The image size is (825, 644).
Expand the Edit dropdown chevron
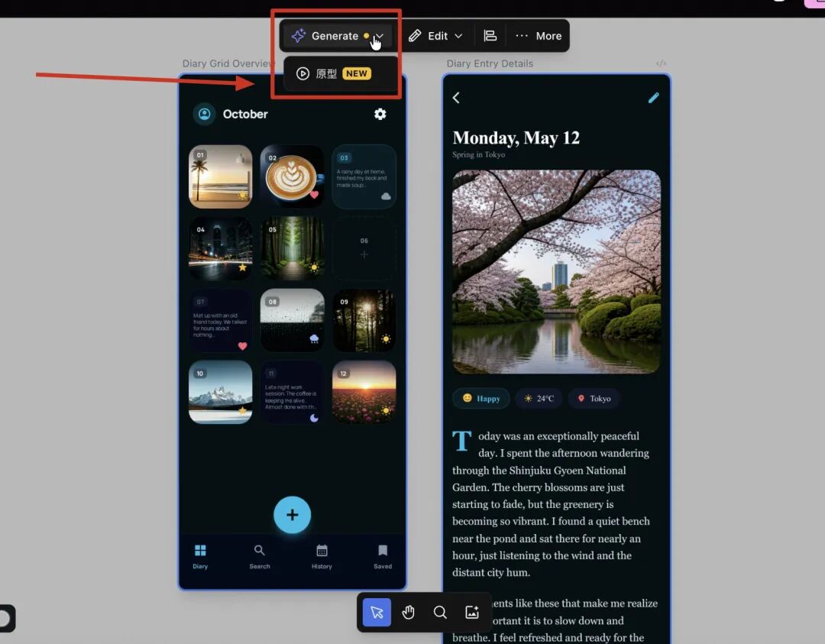(x=459, y=36)
